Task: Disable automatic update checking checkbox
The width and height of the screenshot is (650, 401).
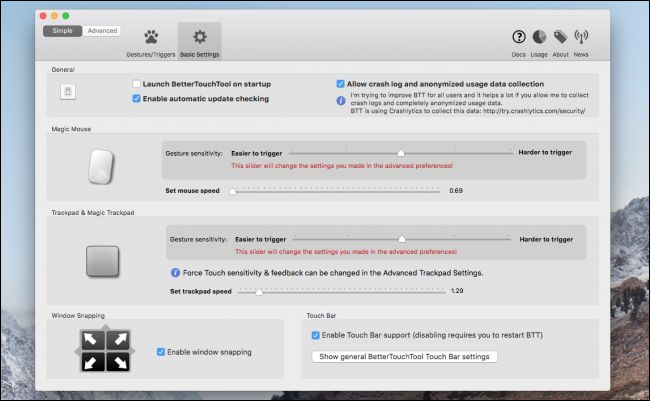Action: [137, 99]
